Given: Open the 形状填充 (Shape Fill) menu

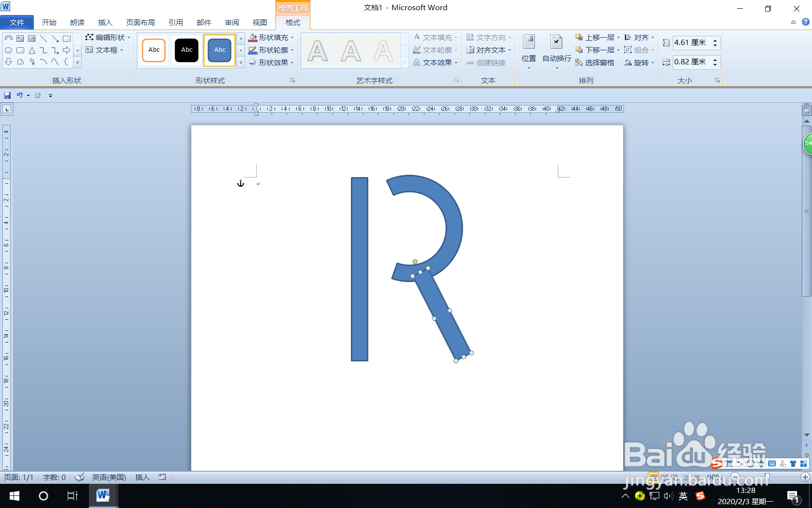Looking at the screenshot, I should (272, 37).
